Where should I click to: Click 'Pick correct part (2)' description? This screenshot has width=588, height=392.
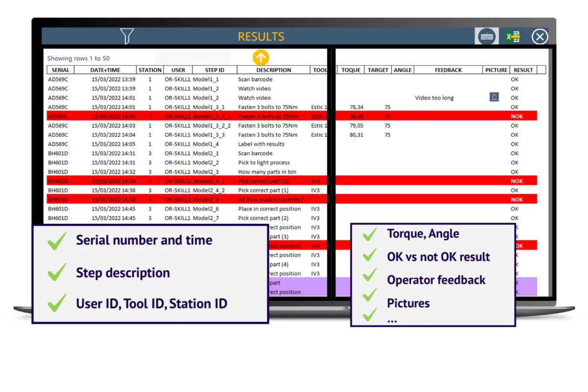tap(263, 218)
